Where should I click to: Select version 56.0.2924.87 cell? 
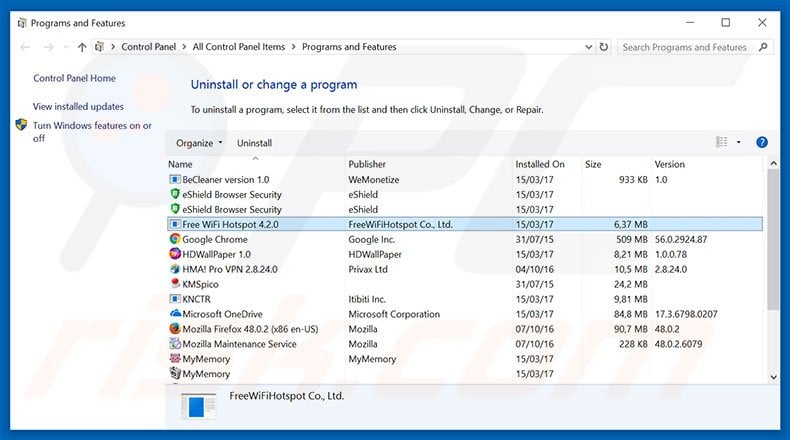pos(681,239)
